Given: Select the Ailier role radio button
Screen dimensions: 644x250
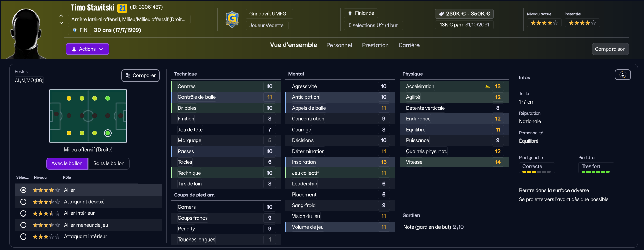Looking at the screenshot, I should pyautogui.click(x=23, y=190).
